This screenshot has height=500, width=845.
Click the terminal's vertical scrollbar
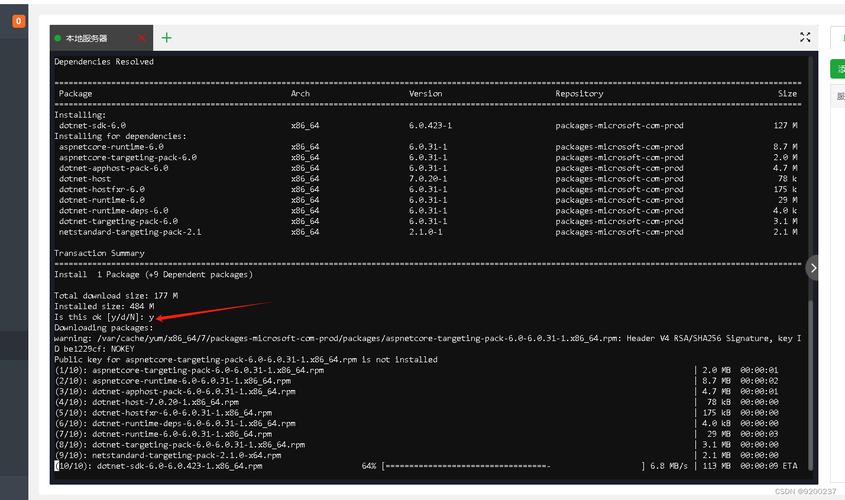(x=810, y=380)
